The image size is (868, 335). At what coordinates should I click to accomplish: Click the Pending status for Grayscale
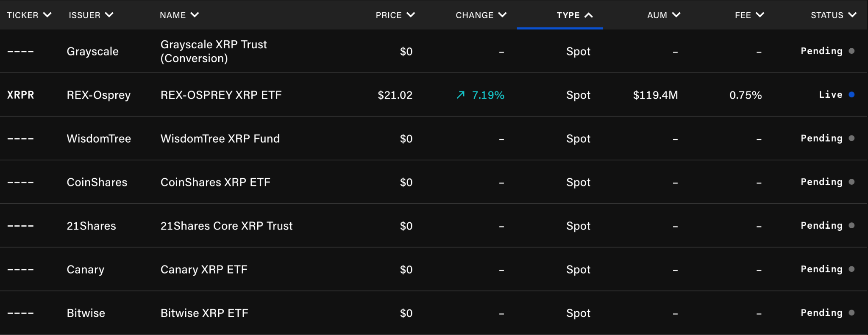click(821, 51)
